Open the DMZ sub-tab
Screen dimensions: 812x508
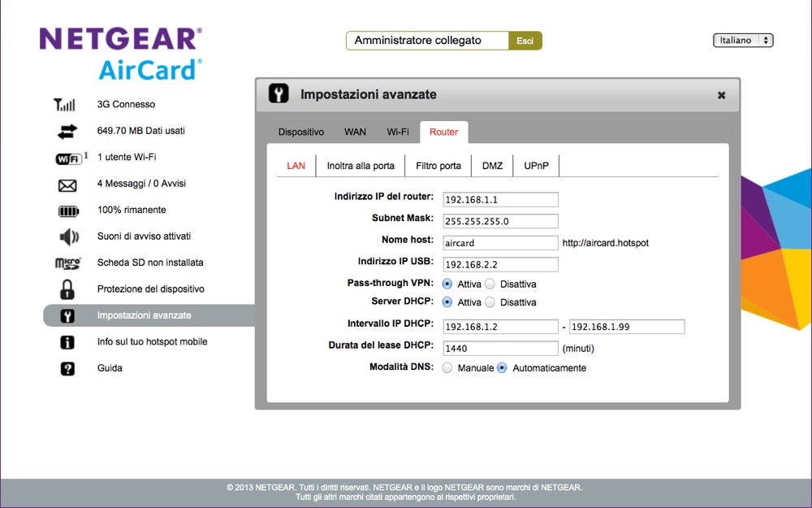pyautogui.click(x=493, y=166)
